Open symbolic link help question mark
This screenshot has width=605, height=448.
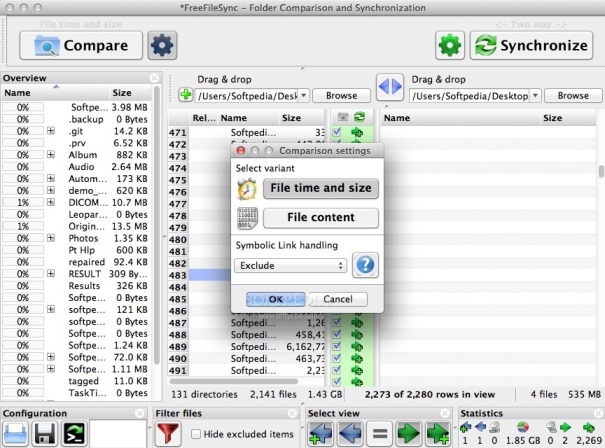(x=365, y=265)
